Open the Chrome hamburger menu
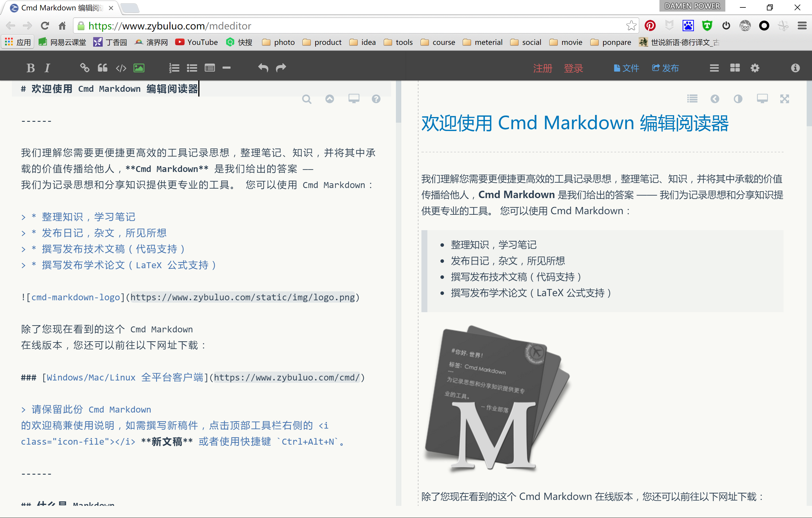Viewport: 812px width, 518px height. (x=802, y=26)
